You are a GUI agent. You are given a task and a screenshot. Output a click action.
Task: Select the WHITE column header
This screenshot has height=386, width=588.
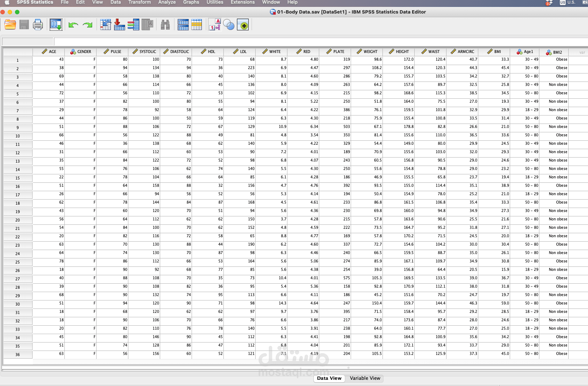coord(271,52)
